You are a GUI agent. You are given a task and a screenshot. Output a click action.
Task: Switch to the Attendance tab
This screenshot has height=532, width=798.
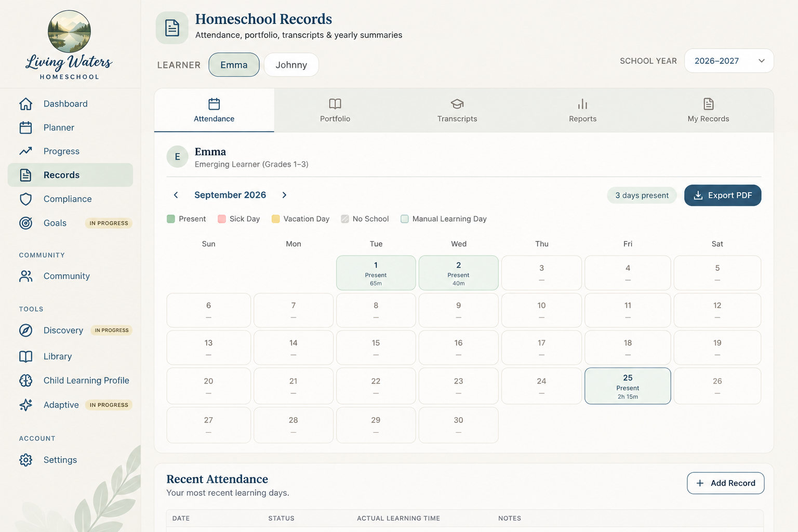point(214,110)
